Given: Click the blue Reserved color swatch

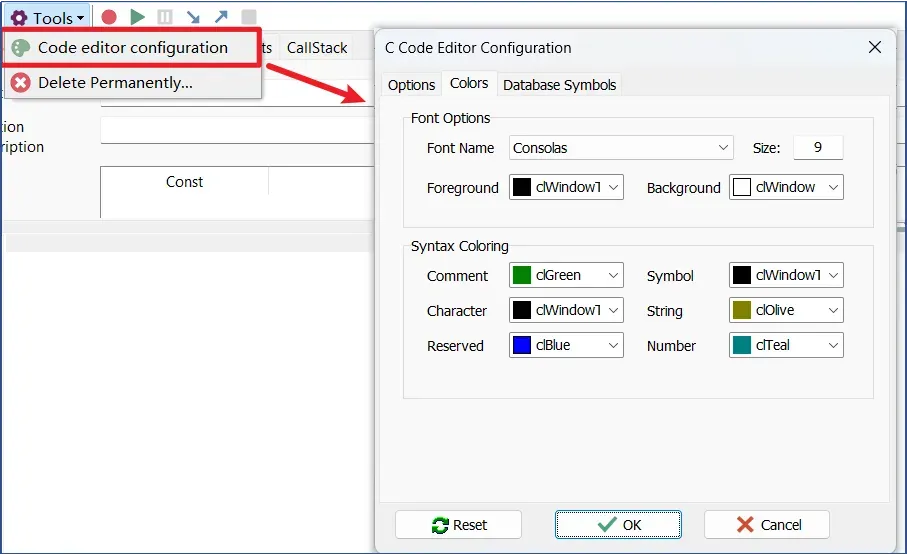Looking at the screenshot, I should 522,345.
